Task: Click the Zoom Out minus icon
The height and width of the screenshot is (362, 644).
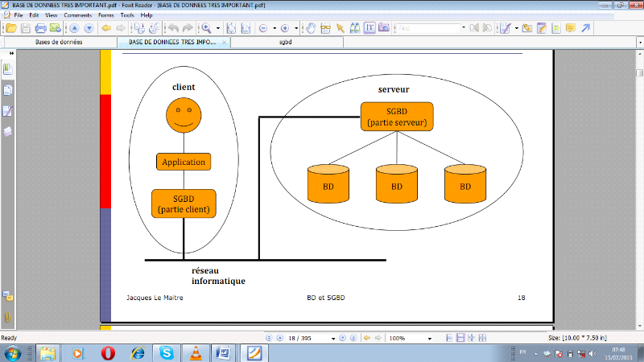Action: 263,28
